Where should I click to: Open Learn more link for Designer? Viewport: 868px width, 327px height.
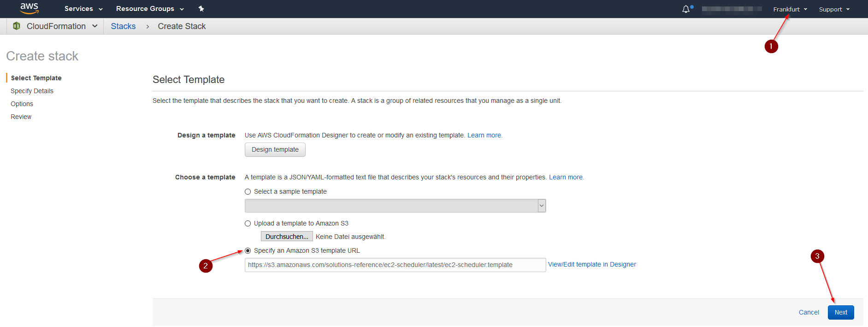pyautogui.click(x=484, y=135)
